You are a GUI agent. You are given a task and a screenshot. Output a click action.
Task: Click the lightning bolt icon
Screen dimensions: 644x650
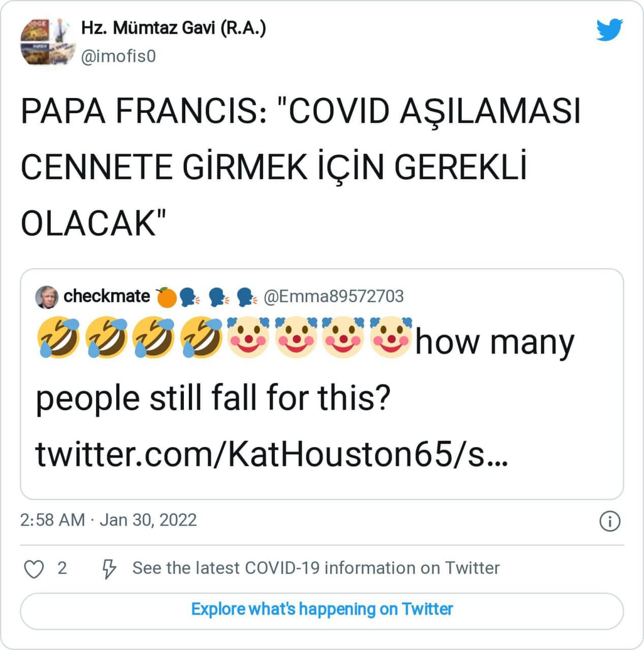pos(109,569)
